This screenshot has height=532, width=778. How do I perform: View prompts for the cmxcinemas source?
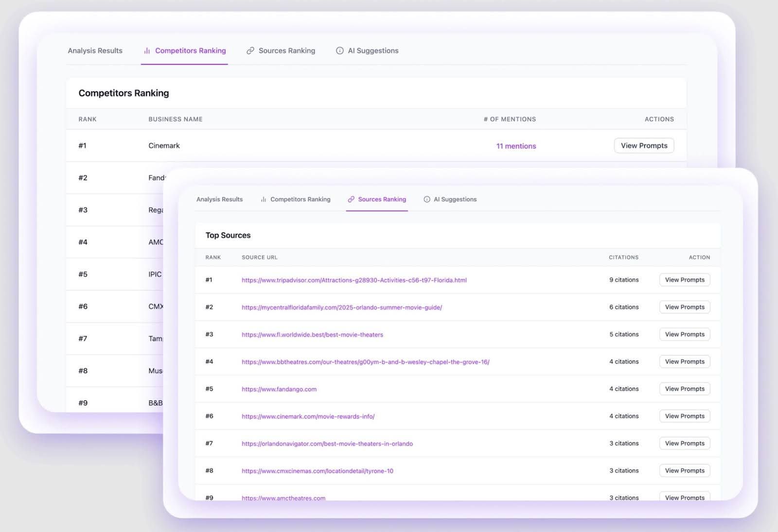(x=685, y=470)
